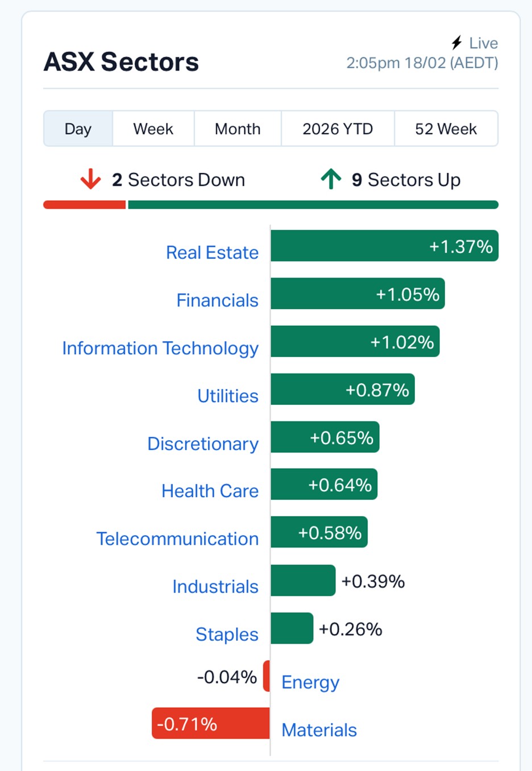Open the Materials sector link
The width and height of the screenshot is (532, 771).
coord(319,729)
